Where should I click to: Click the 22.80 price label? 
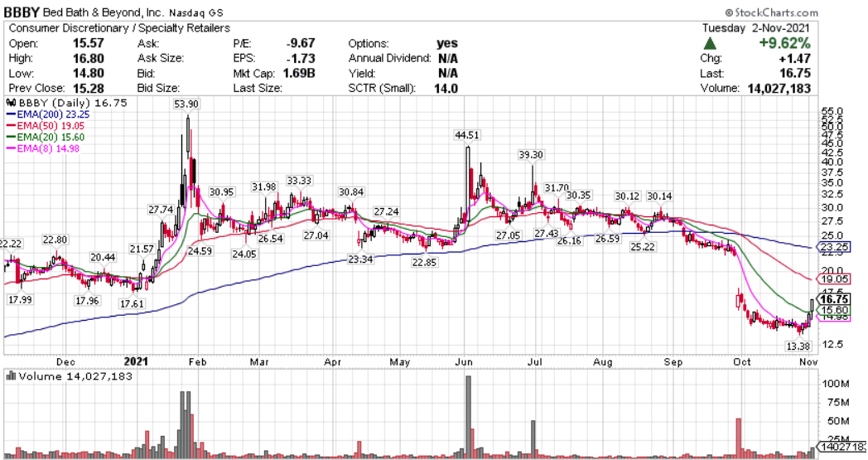click(55, 240)
